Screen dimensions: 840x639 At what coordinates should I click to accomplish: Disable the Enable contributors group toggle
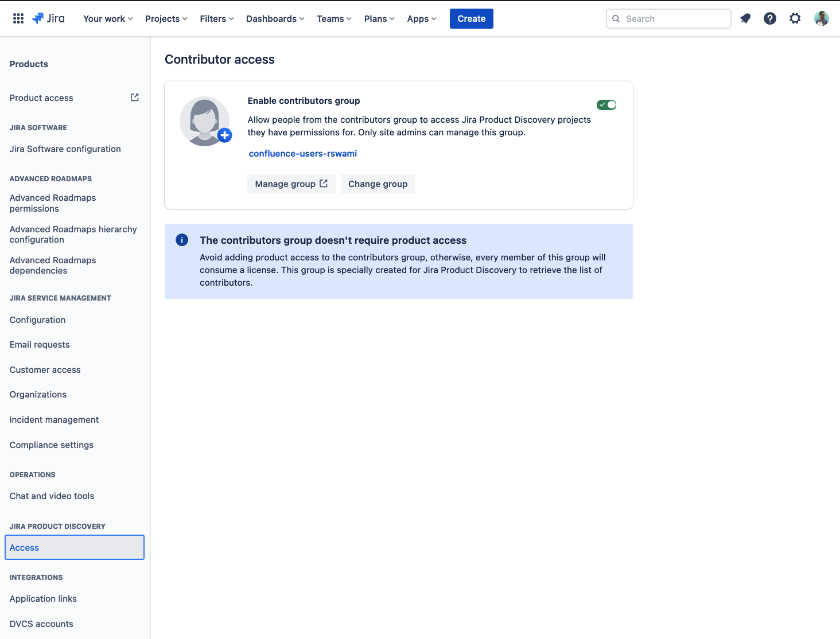click(x=606, y=104)
